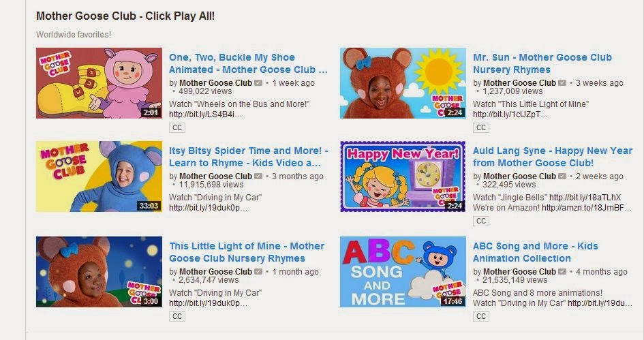Click verified badge beside Itsy Bitsy Spider channel name
The height and width of the screenshot is (340, 644).
pos(258,176)
